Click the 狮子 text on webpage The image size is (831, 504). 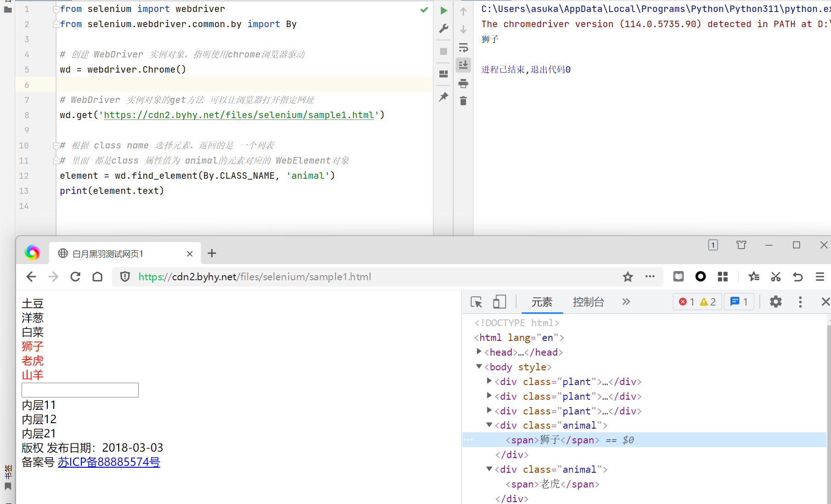click(33, 346)
